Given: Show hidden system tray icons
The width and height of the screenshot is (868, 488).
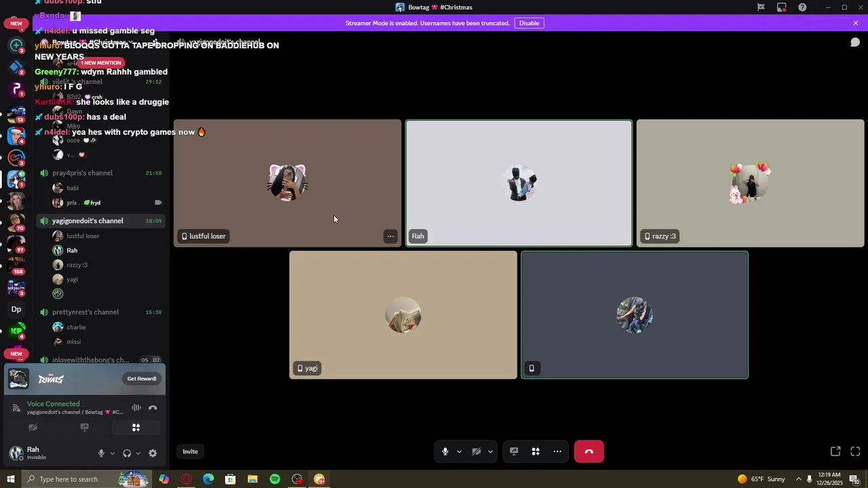Looking at the screenshot, I should (798, 479).
